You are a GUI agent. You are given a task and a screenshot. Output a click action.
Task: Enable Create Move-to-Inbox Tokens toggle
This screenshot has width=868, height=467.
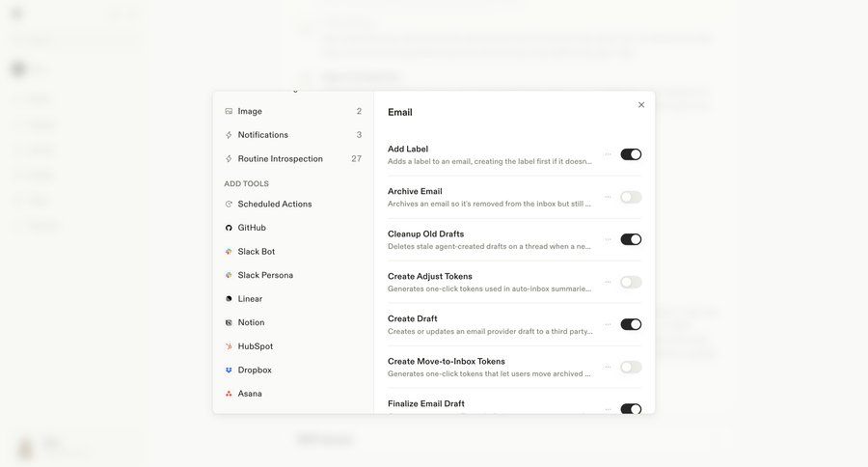[631, 368]
